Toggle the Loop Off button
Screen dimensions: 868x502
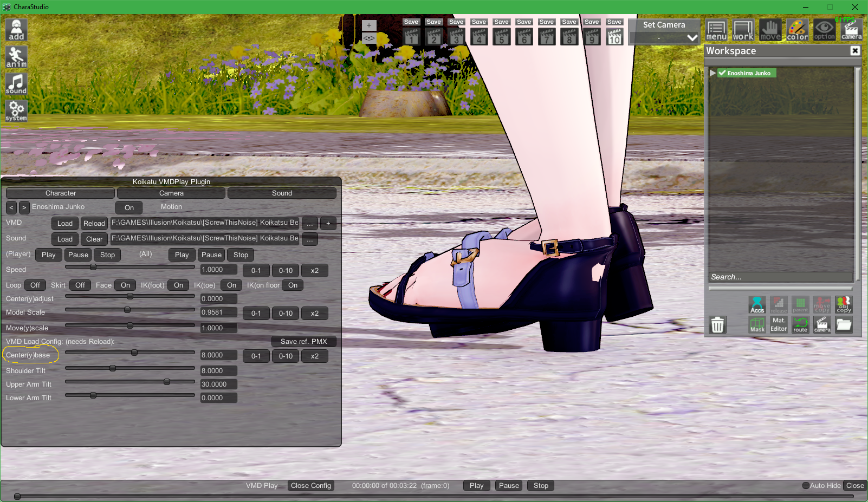35,285
